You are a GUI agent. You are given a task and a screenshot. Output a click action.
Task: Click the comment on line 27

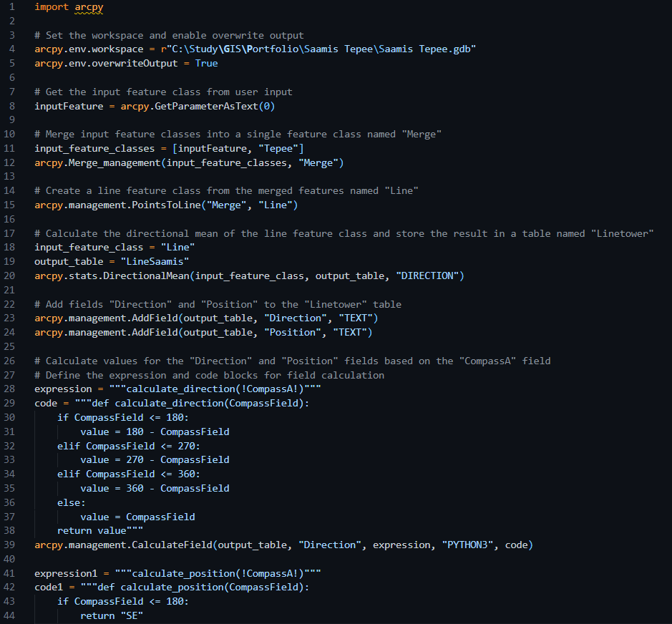point(209,375)
